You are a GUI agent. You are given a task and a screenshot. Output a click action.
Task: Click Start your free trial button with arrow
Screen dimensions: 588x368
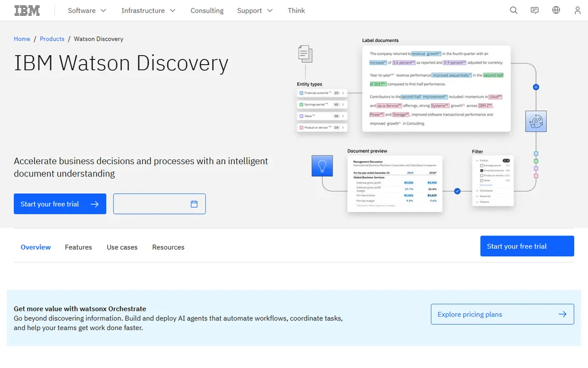click(x=60, y=204)
